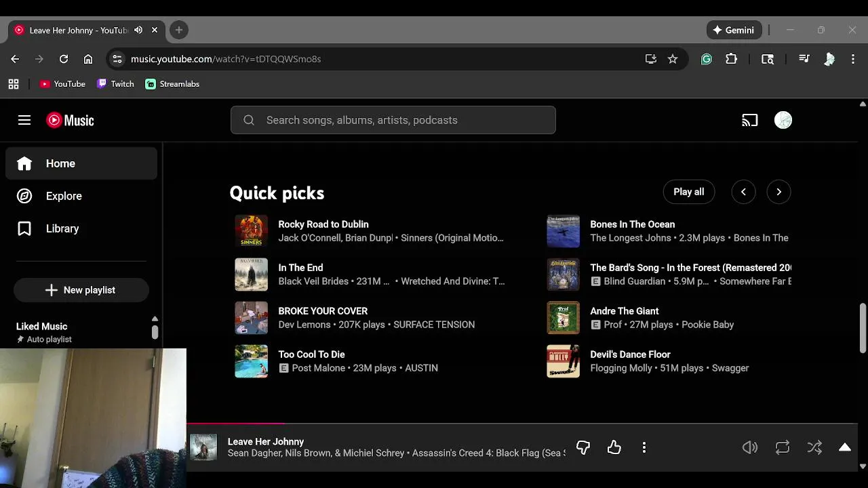868x488 pixels.
Task: Click the song progress bar
Action: point(475,424)
